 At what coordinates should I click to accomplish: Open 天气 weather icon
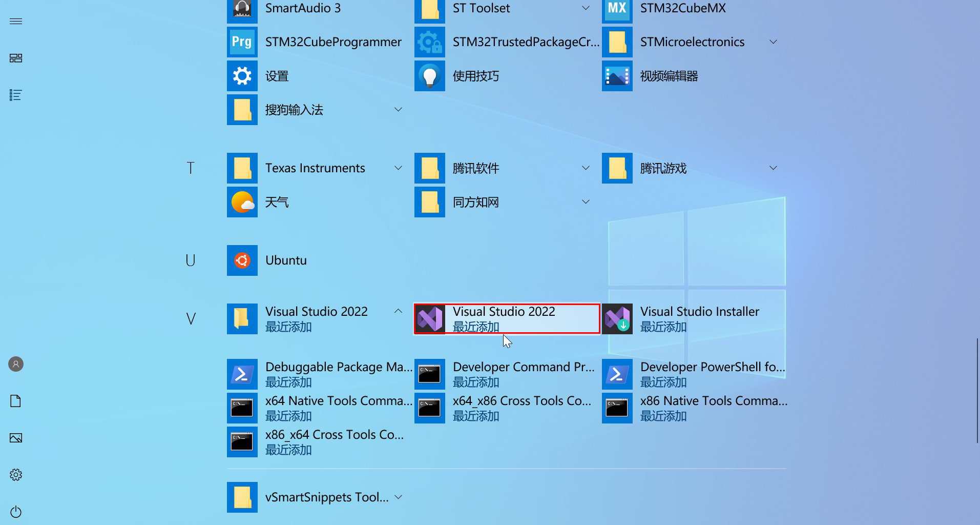(242, 202)
